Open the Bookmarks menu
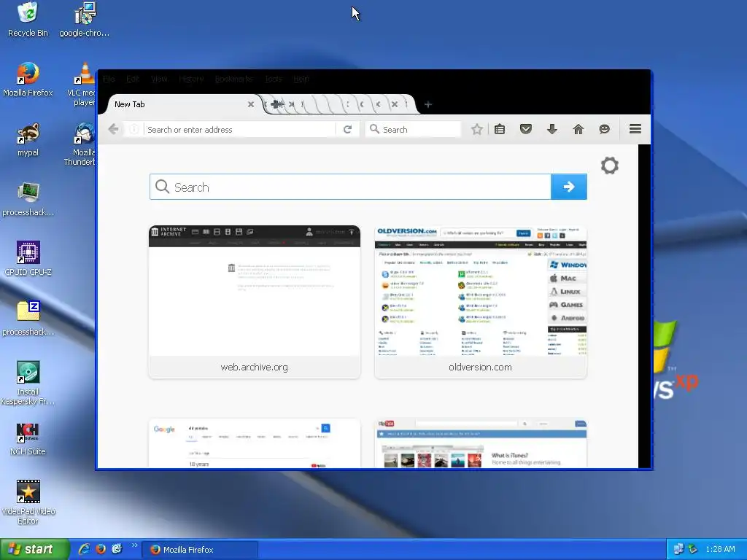This screenshot has height=560, width=747. pos(233,79)
